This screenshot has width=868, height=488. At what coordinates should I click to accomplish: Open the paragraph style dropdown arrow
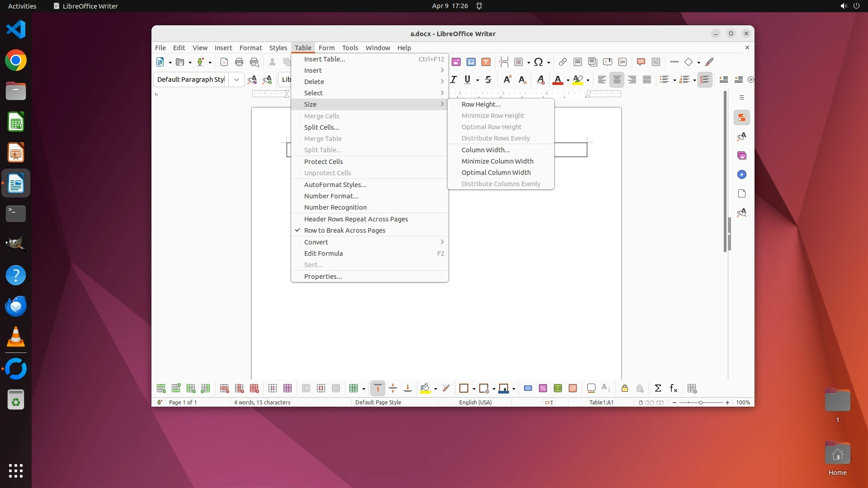[236, 80]
